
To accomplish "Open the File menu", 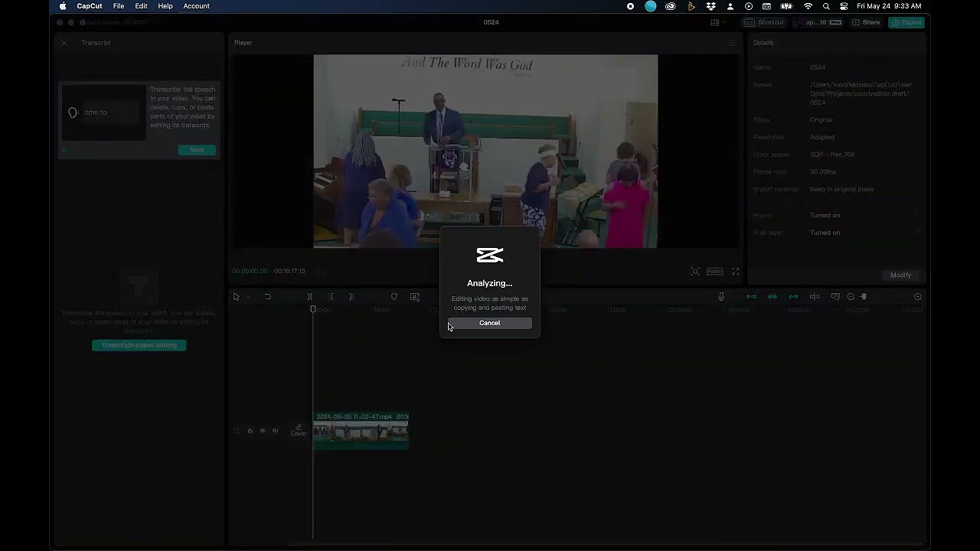I will pyautogui.click(x=119, y=6).
